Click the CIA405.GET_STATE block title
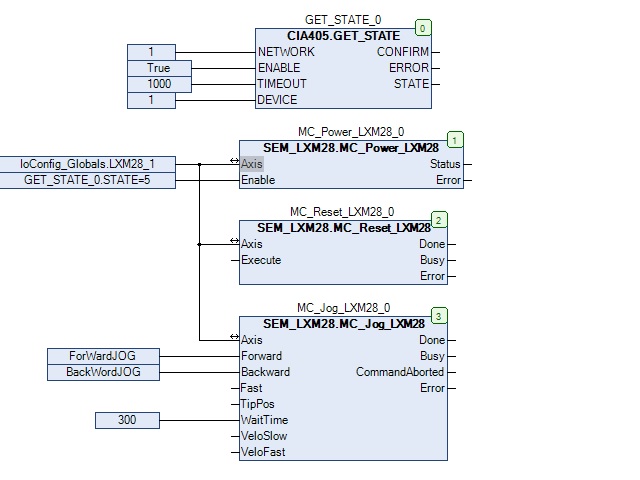Image resolution: width=640 pixels, height=480 pixels. (x=343, y=36)
